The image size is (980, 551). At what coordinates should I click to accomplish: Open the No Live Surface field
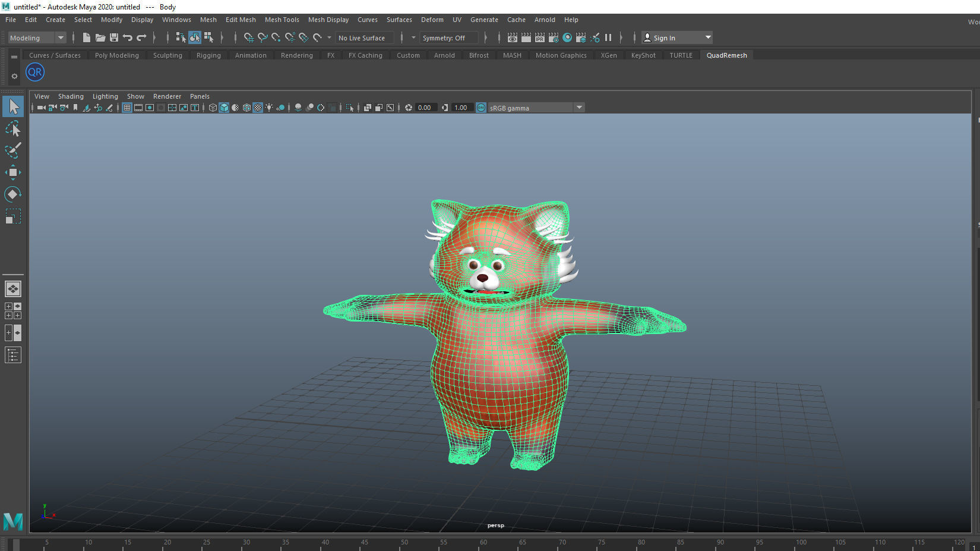(x=364, y=38)
